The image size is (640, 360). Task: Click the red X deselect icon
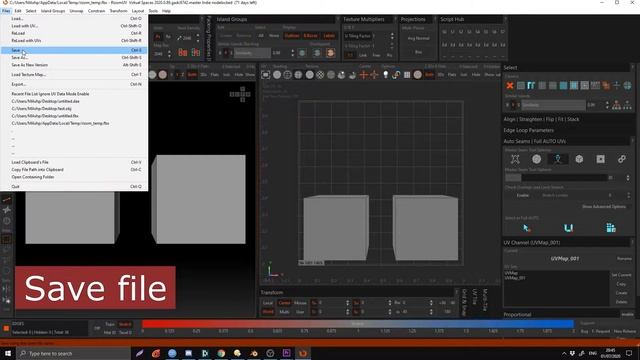pyautogui.click(x=510, y=85)
